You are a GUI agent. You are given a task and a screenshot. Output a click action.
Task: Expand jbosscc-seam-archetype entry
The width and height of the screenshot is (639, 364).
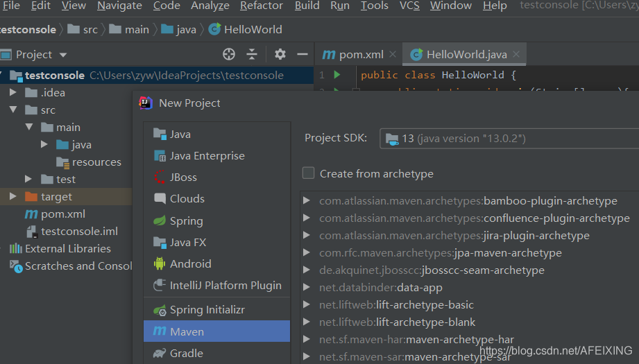pyautogui.click(x=307, y=270)
